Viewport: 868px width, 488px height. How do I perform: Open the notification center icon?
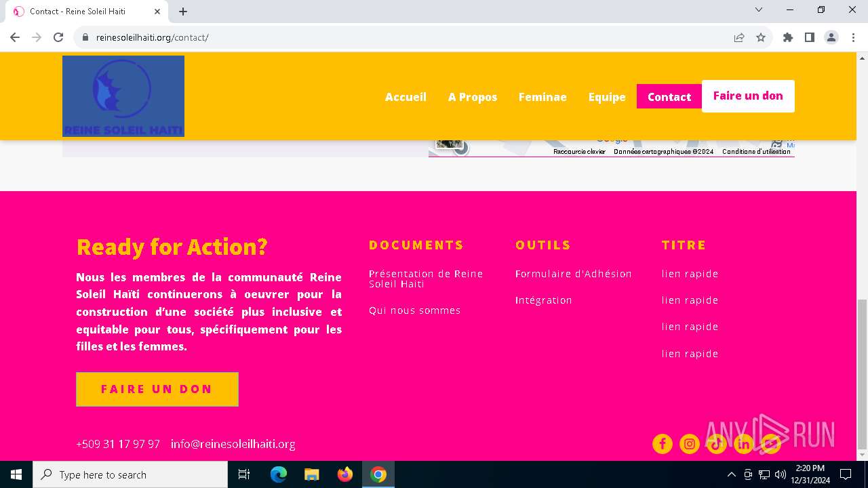pyautogui.click(x=846, y=474)
